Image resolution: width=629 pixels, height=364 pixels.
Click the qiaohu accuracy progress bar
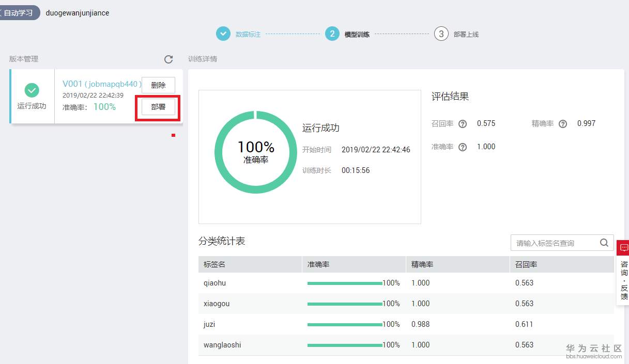tap(345, 283)
